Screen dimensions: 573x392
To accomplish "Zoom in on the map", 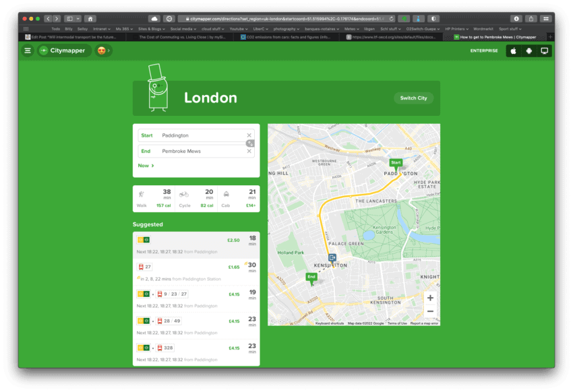I will click(x=430, y=298).
